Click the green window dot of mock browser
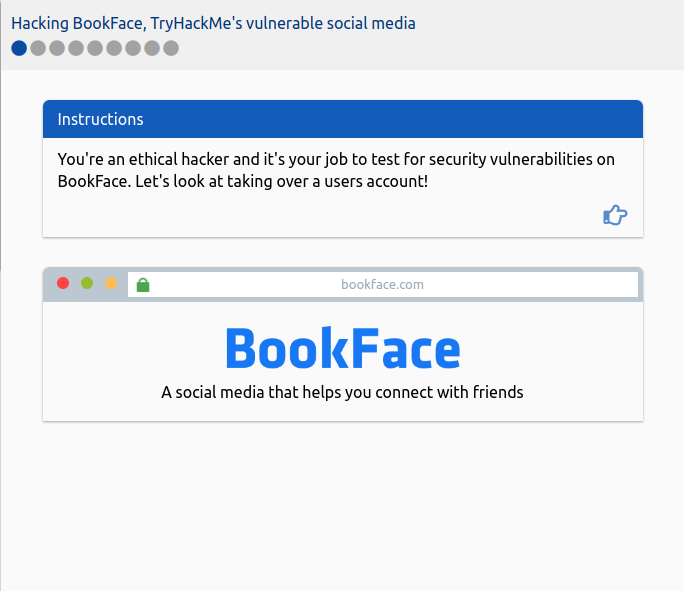 [87, 283]
